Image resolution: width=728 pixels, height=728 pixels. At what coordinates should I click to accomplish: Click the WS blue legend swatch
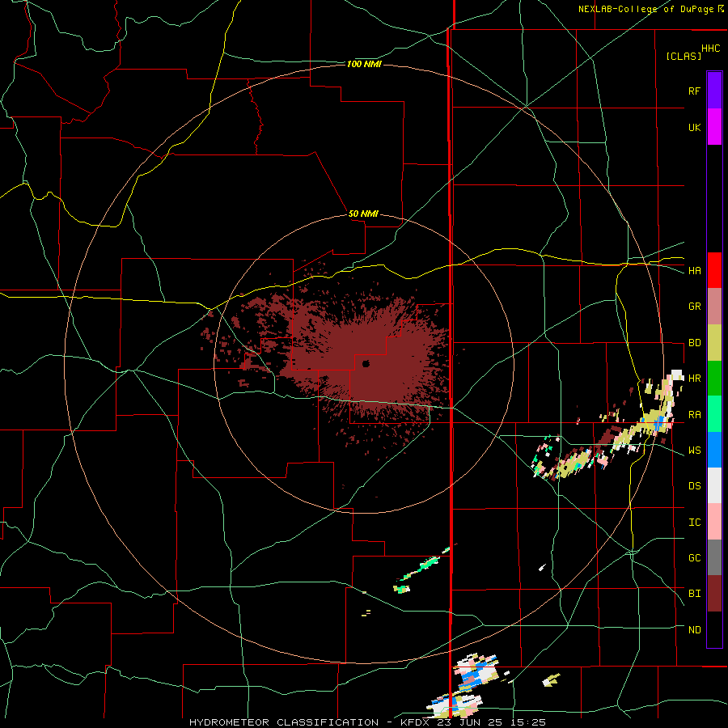tap(714, 450)
